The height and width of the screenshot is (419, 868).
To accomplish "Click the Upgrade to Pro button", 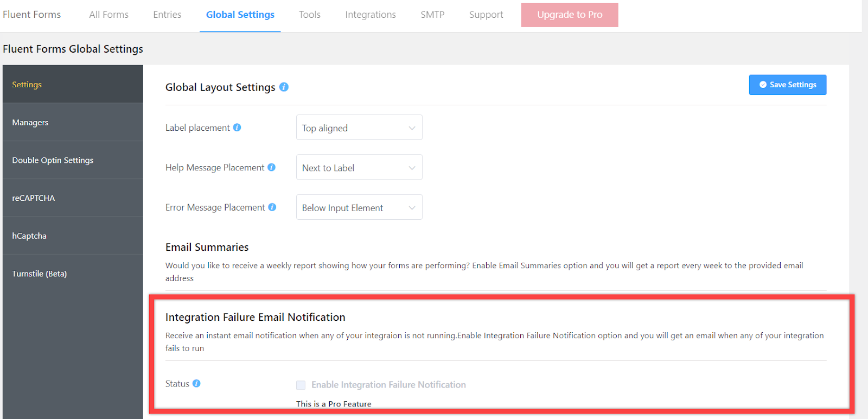I will (570, 15).
